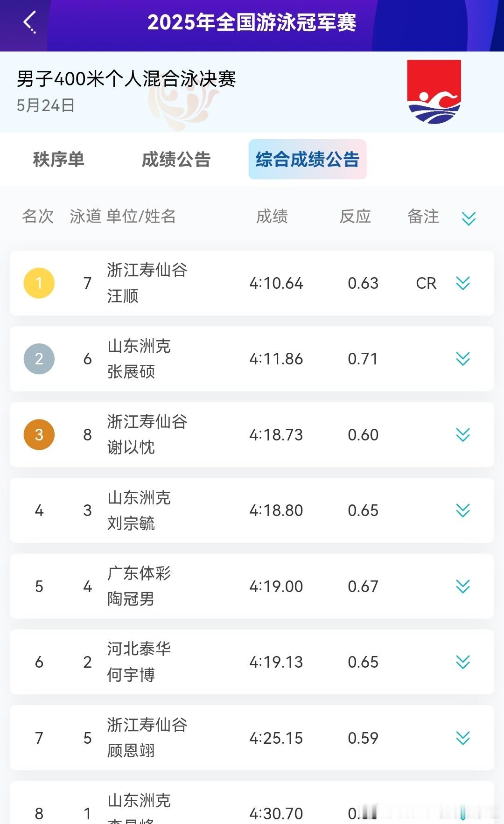This screenshot has width=504, height=824.
Task: Switch to the 秩序单 tab
Action: (59, 160)
